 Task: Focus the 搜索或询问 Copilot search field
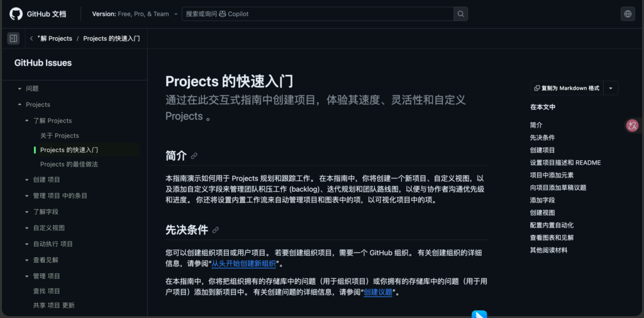[318, 14]
